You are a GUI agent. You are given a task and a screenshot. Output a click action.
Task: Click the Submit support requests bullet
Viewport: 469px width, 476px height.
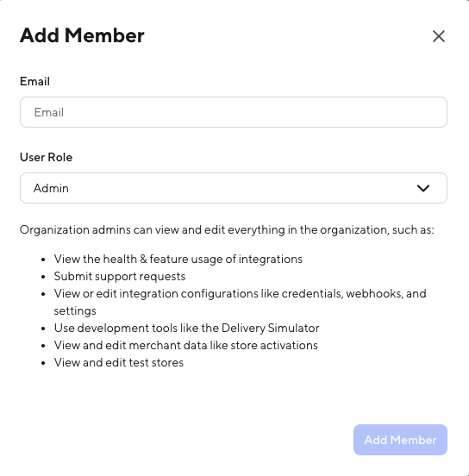[x=120, y=277]
